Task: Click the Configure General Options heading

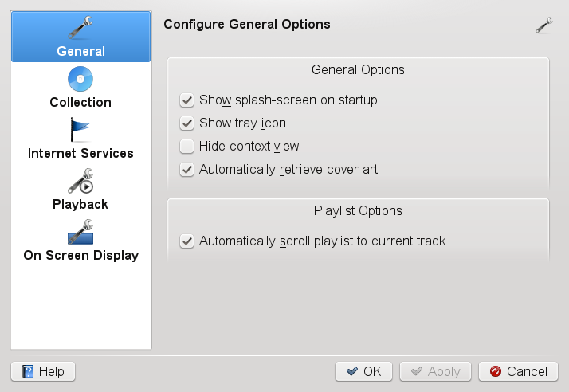Action: (247, 25)
